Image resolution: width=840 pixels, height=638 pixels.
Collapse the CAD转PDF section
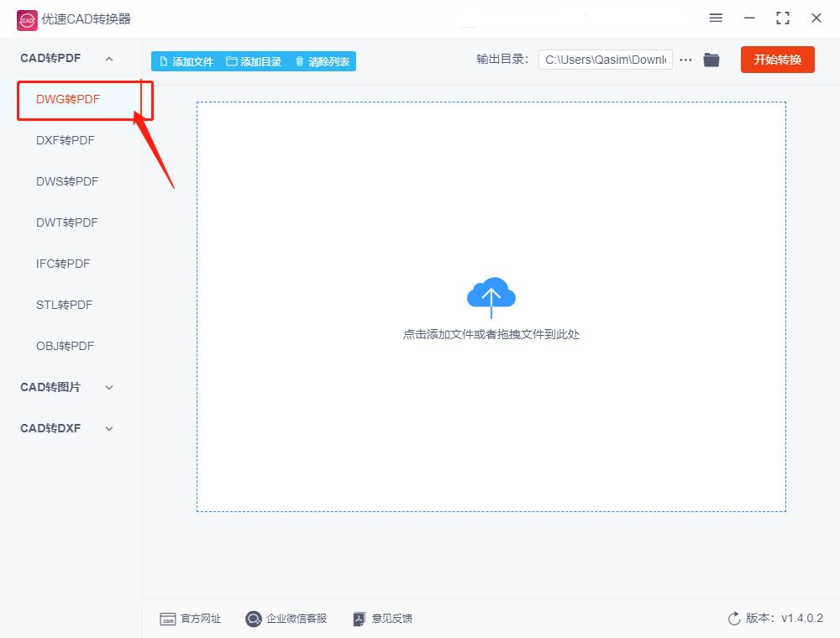tap(108, 58)
